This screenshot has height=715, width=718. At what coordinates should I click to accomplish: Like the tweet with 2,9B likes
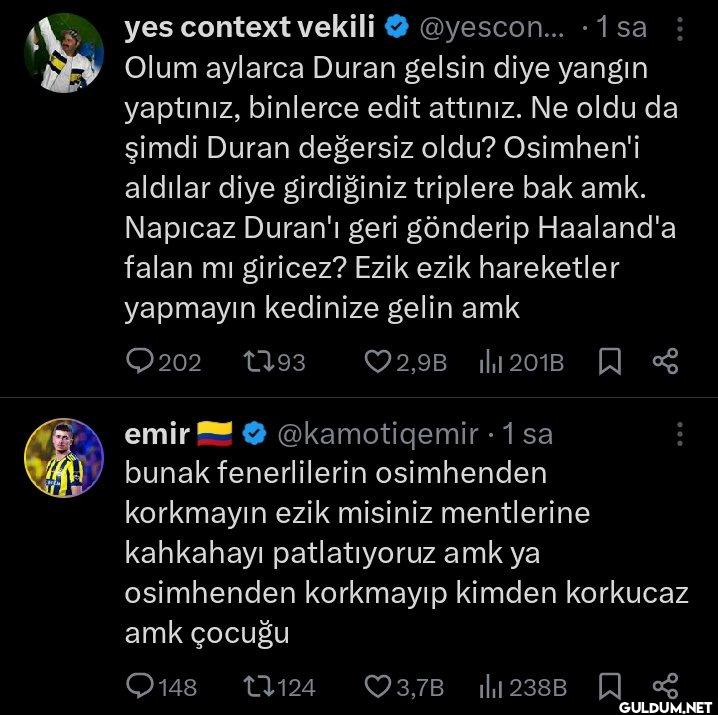[x=377, y=361]
